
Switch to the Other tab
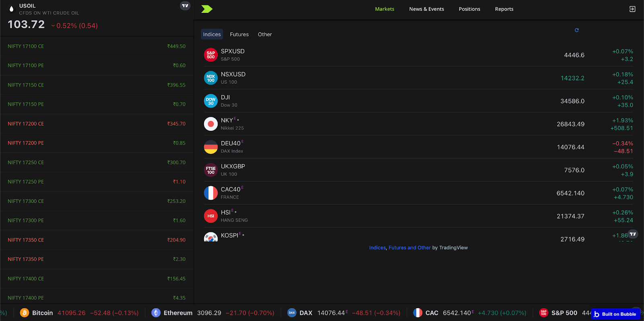click(265, 34)
